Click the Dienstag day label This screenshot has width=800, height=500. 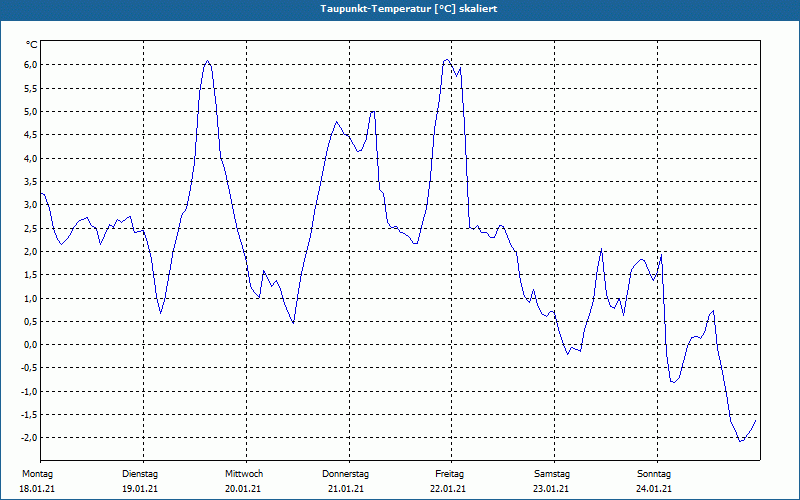click(140, 474)
